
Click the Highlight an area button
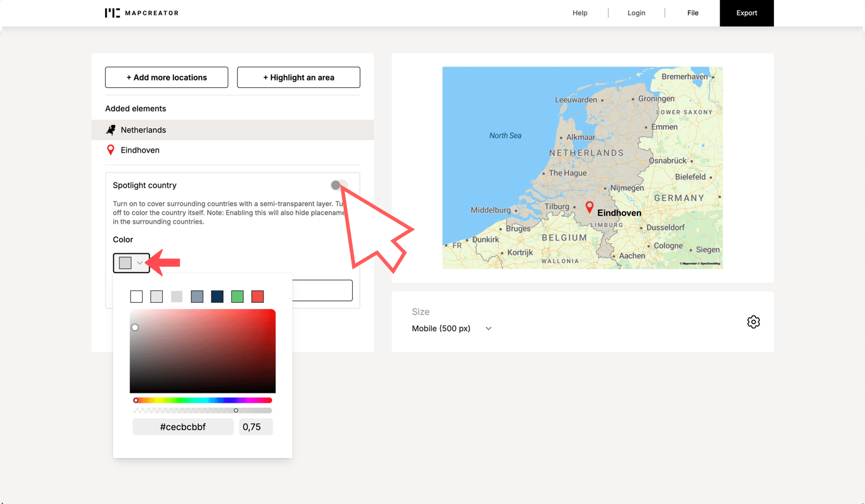[298, 77]
